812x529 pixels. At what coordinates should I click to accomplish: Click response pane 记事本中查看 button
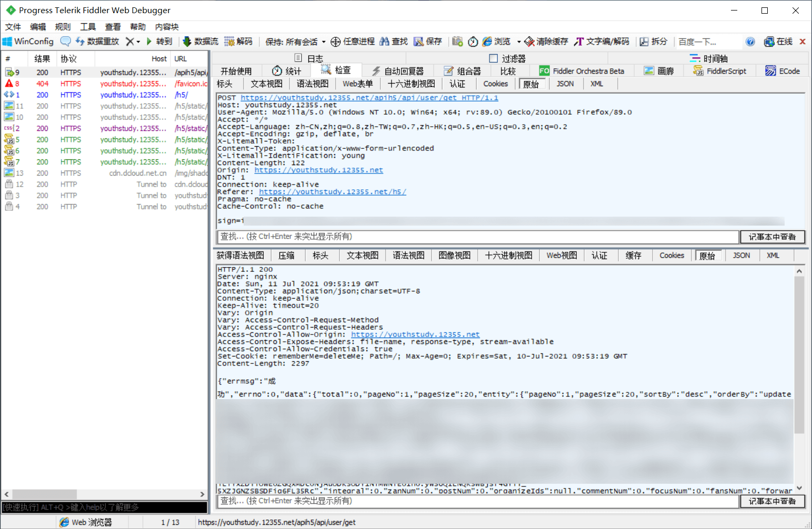pyautogui.click(x=773, y=502)
